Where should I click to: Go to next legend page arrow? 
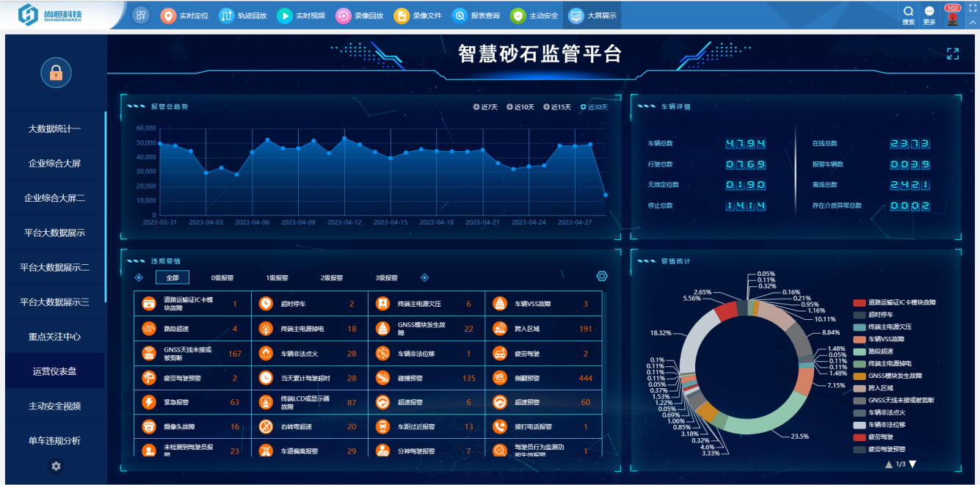pos(913,464)
